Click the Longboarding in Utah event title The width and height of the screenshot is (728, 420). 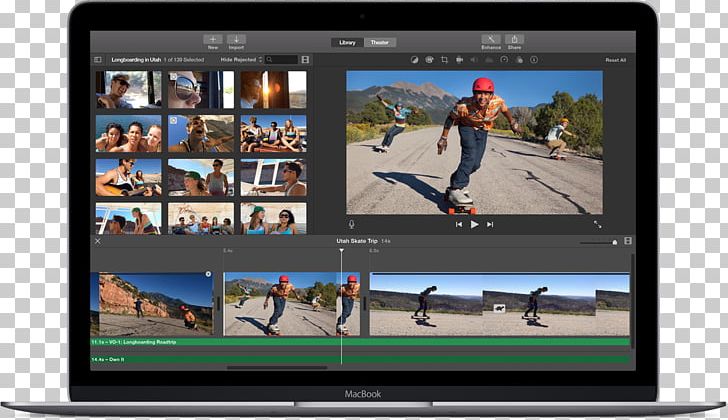click(136, 60)
